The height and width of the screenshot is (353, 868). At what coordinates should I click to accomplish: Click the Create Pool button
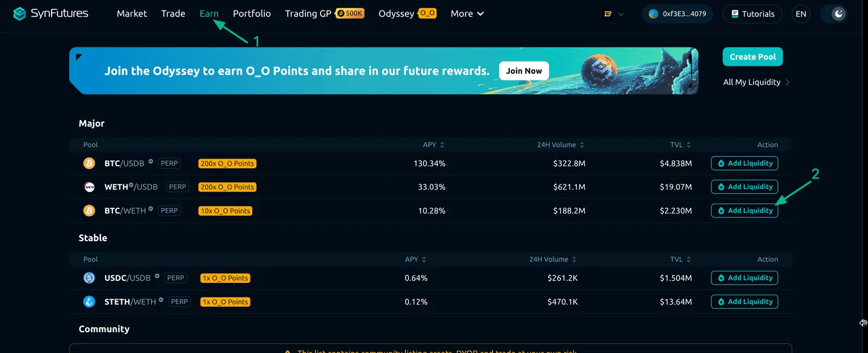point(752,56)
